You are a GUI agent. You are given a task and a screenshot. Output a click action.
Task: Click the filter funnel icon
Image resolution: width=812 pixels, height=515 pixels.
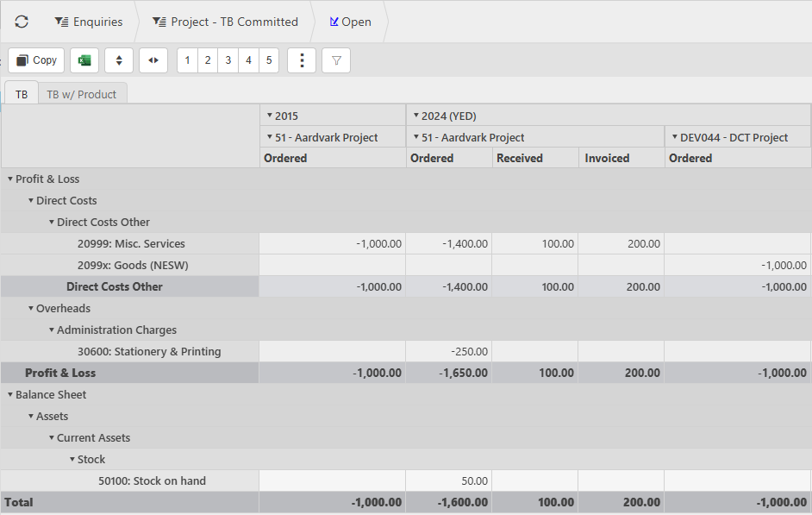click(336, 60)
